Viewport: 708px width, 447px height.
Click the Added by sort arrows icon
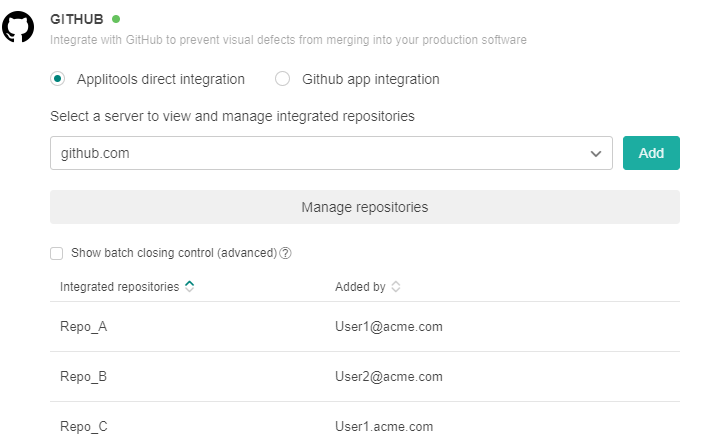(x=396, y=287)
